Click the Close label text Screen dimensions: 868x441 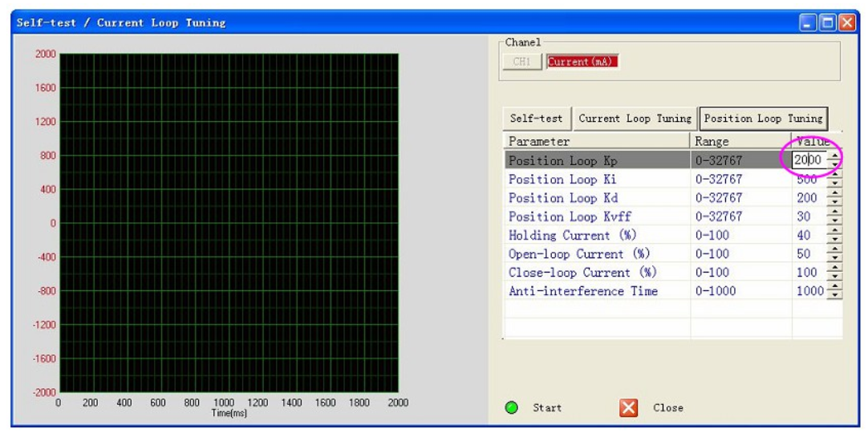coord(667,408)
